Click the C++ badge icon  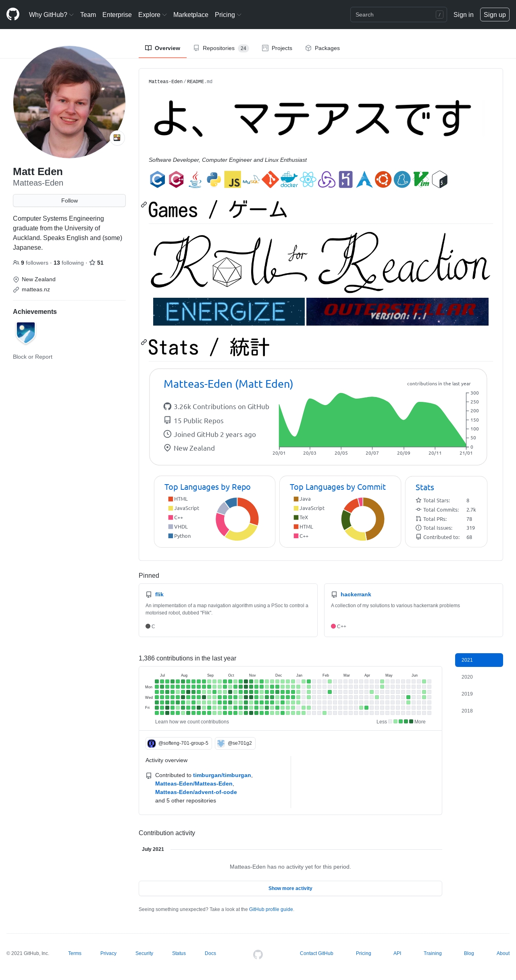[176, 180]
